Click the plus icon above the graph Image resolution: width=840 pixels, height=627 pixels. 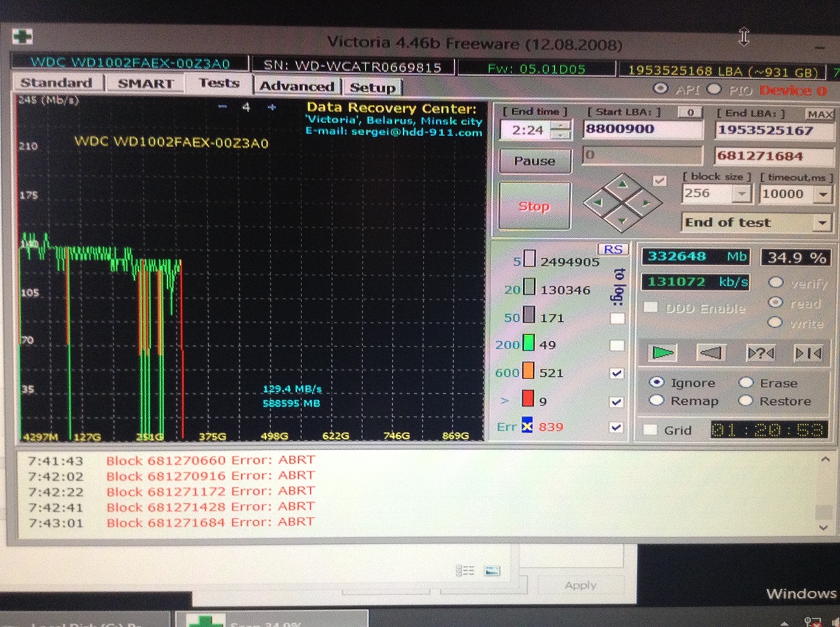pyautogui.click(x=272, y=107)
